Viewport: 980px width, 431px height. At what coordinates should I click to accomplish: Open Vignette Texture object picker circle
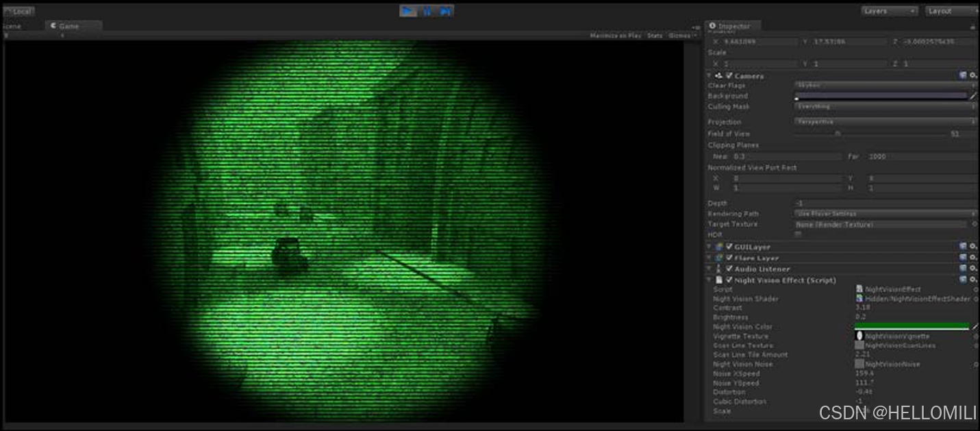coord(975,336)
